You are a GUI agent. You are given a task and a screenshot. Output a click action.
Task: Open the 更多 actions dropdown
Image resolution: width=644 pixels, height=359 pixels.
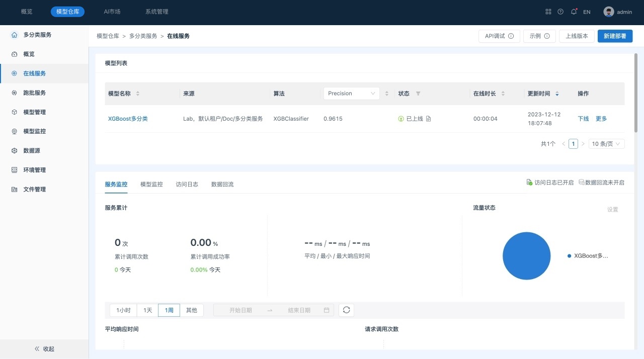point(601,119)
